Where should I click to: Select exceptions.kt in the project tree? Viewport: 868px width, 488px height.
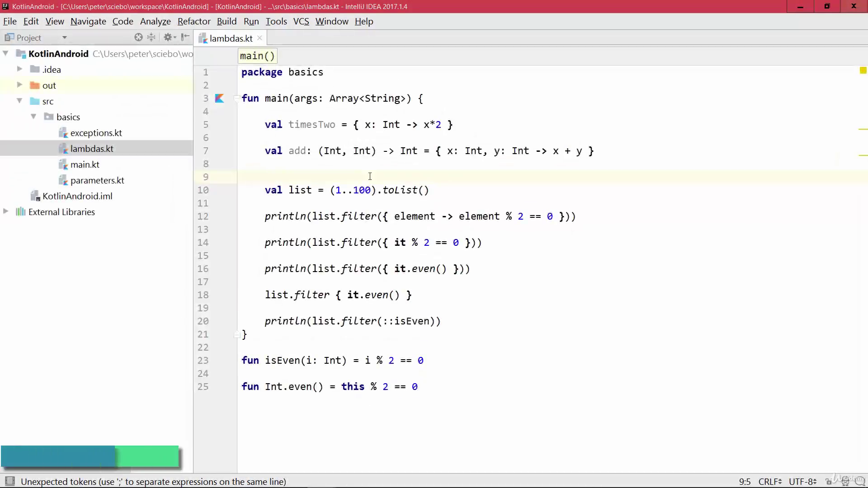click(x=96, y=133)
